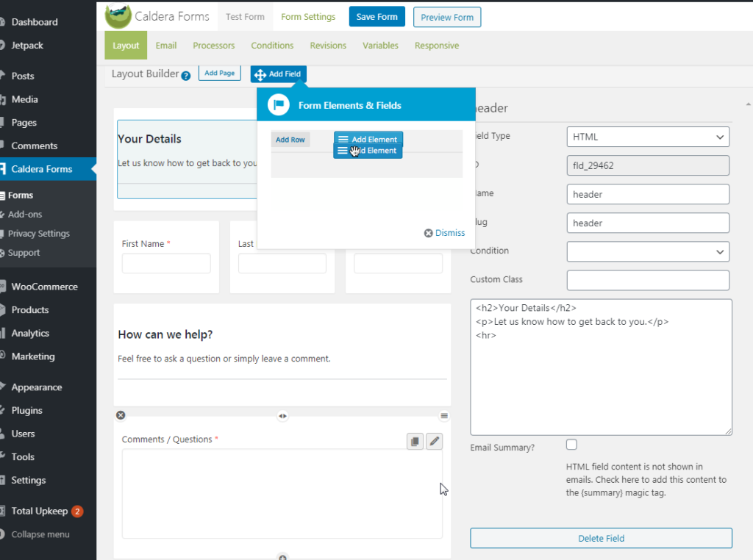Screen dimensions: 753x560
Task: Open Comments in the sidebar
Action: pos(35,146)
